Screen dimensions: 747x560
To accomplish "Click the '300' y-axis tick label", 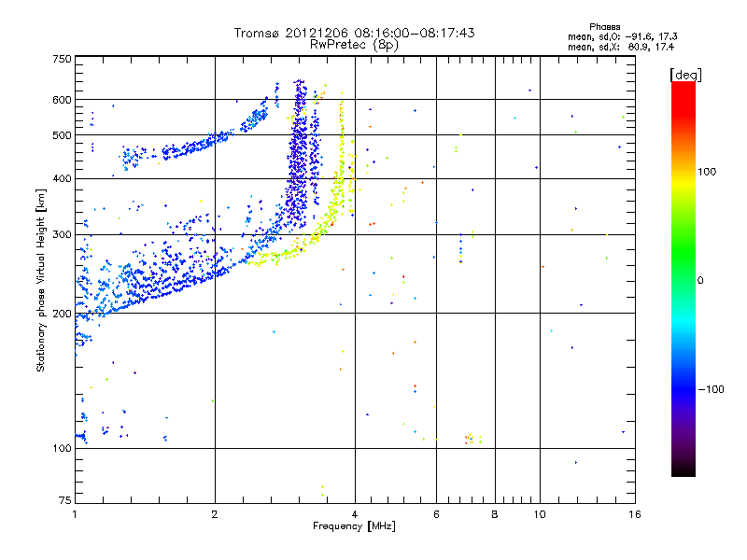I will (x=63, y=235).
